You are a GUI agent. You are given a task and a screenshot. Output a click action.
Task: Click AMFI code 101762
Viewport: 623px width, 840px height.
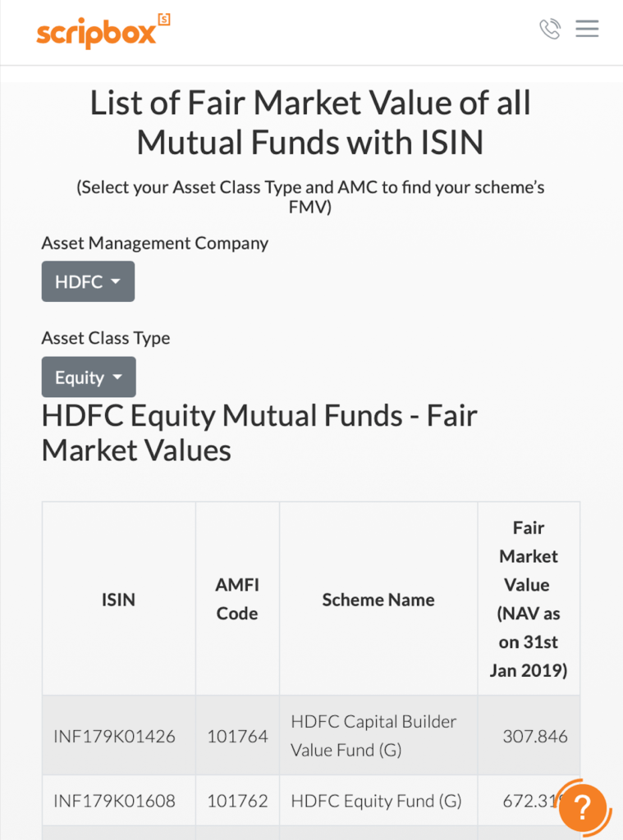(237, 801)
